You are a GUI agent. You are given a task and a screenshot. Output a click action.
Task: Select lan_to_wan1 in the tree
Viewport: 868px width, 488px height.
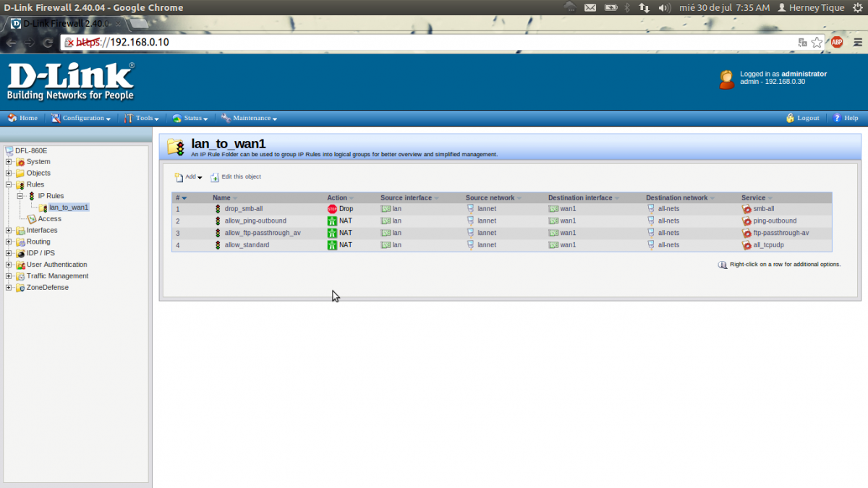click(x=69, y=207)
